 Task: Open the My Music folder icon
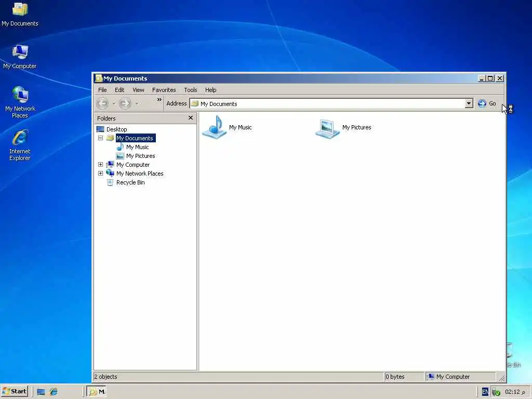coord(215,127)
